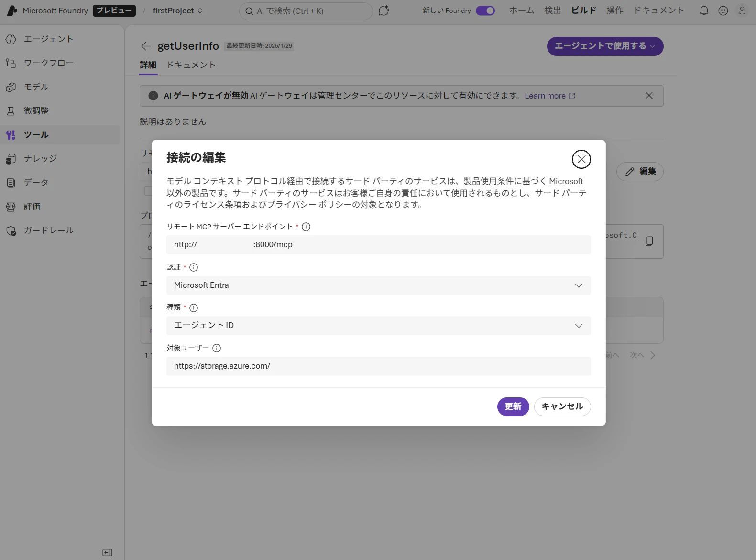Image resolution: width=756 pixels, height=560 pixels.
Task: Open the notifications bell icon
Action: click(x=704, y=11)
